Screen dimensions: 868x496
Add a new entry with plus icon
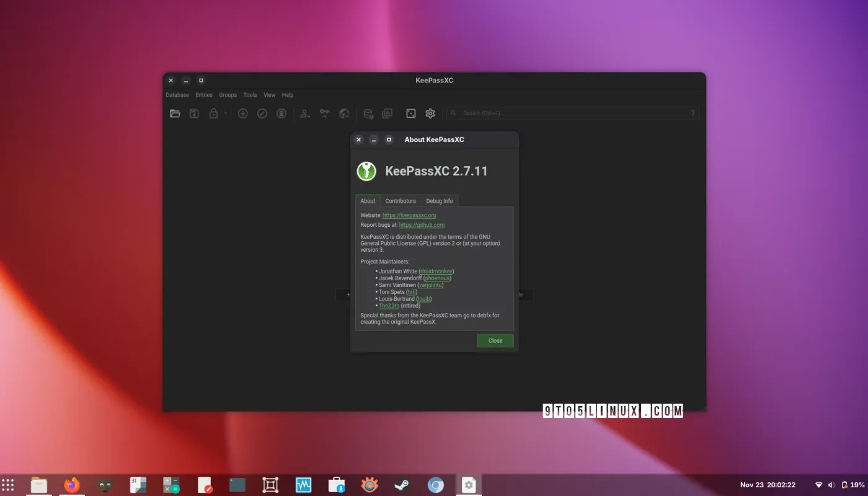pos(242,113)
